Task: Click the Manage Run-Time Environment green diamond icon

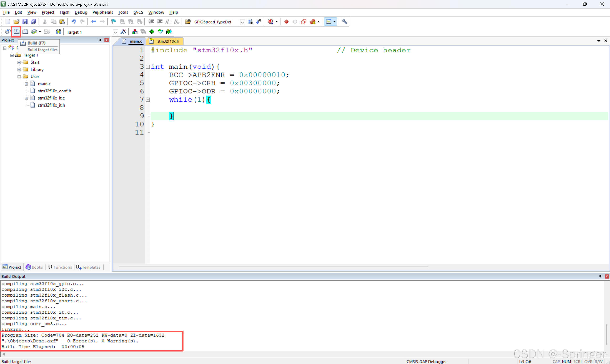Action: coord(152,31)
